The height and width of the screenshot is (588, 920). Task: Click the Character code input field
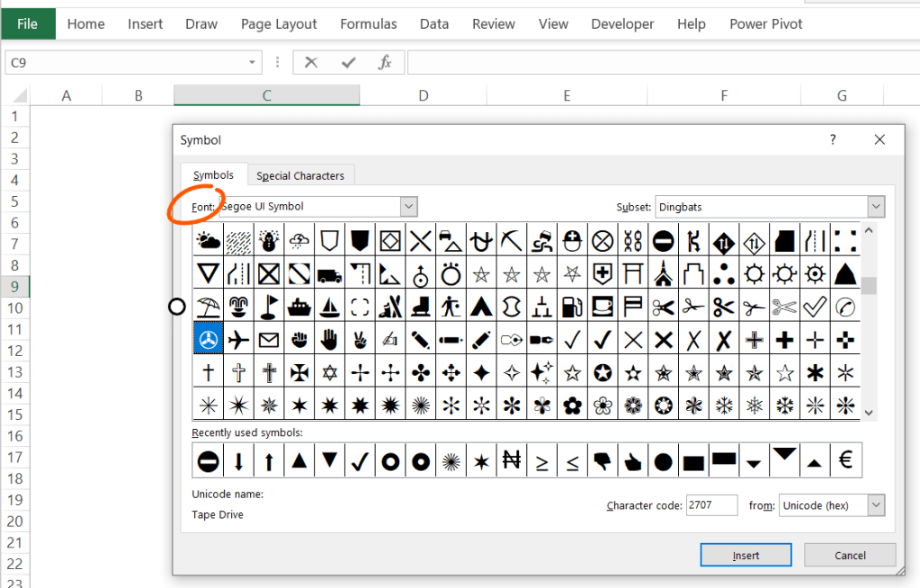(x=711, y=505)
